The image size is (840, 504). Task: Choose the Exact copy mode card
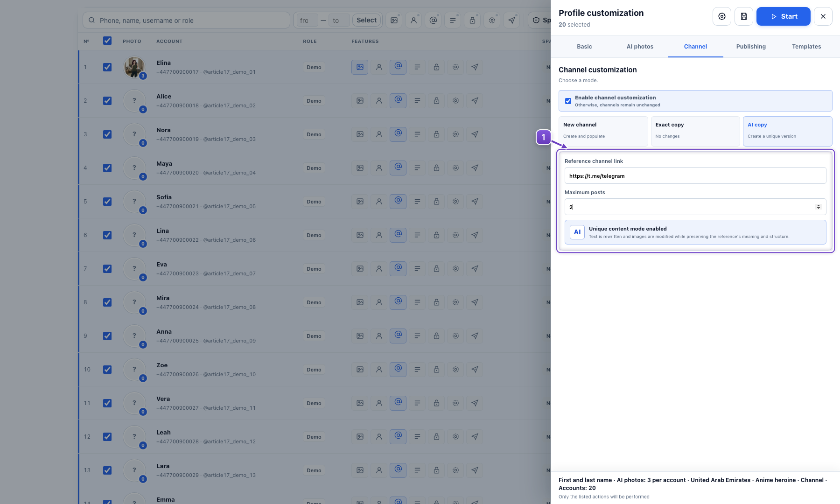coord(695,131)
